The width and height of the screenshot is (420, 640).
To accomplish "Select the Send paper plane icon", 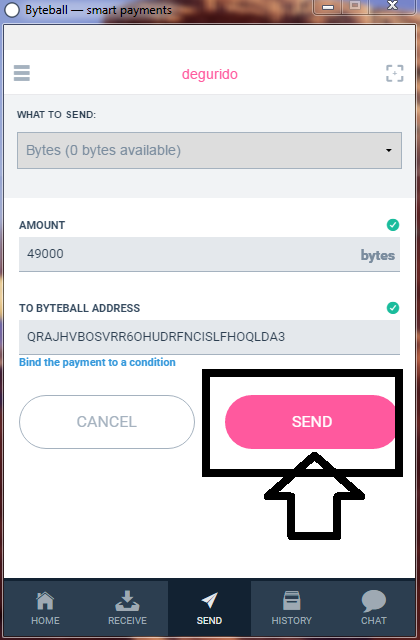I will tap(209, 600).
